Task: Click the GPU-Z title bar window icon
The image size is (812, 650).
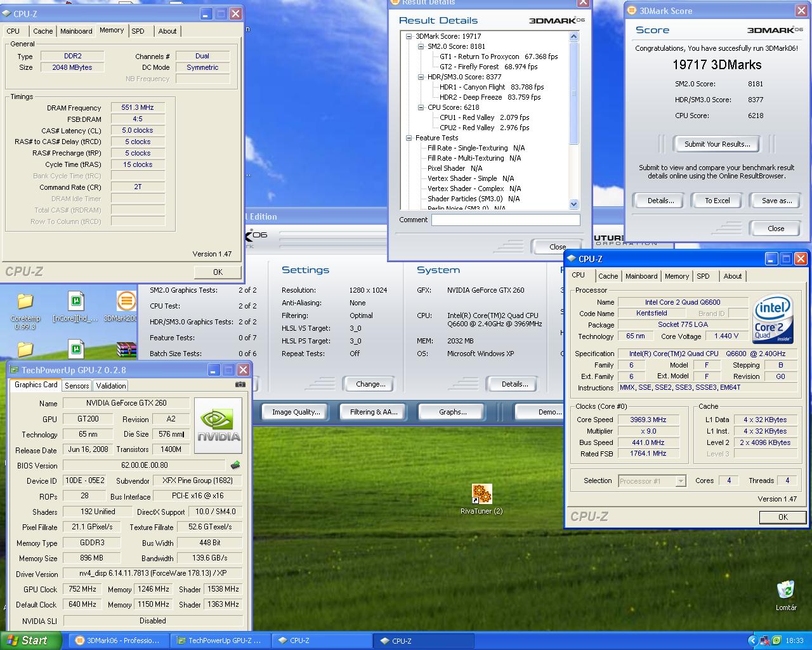Action: pyautogui.click(x=14, y=370)
